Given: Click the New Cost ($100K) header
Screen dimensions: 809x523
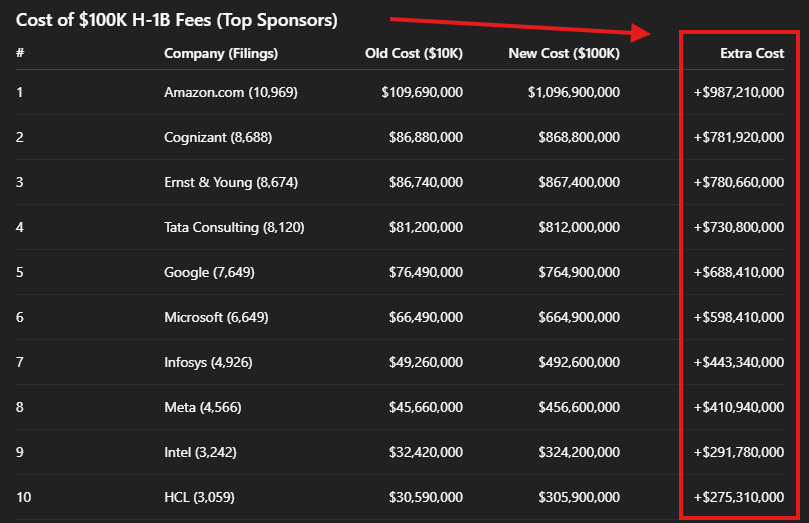Looking at the screenshot, I should [564, 54].
